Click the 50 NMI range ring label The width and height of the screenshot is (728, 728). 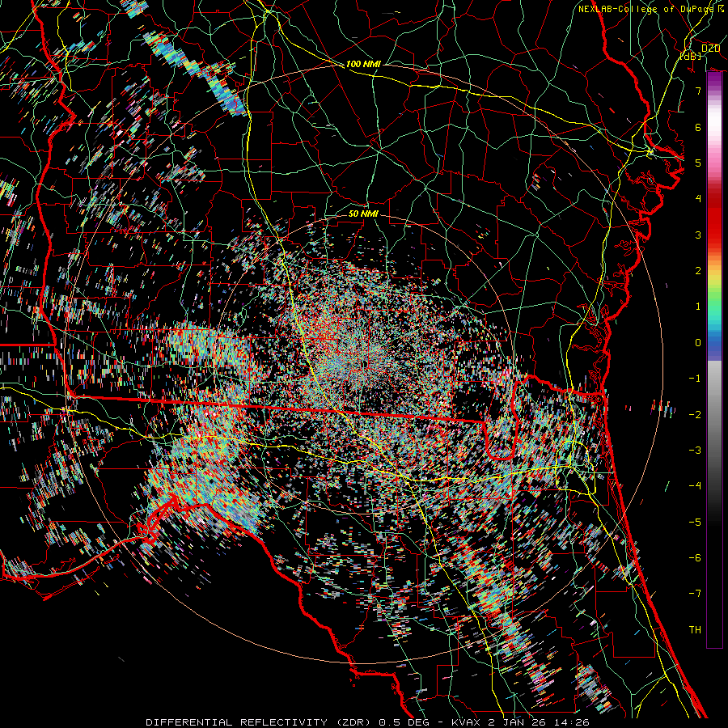pyautogui.click(x=363, y=214)
